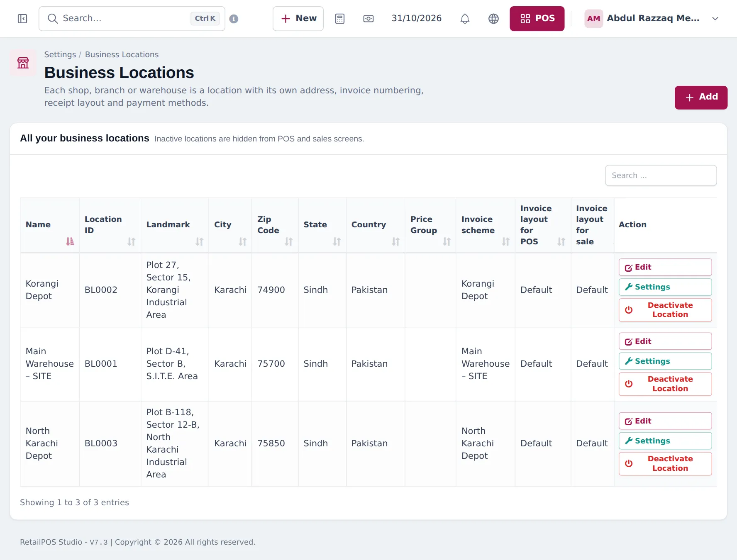Sort by Location ID column arrows
This screenshot has height=560, width=737.
click(x=131, y=241)
